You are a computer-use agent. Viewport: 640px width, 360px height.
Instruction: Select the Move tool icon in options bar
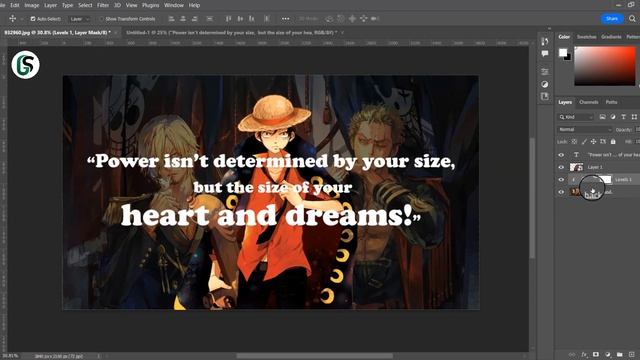tap(13, 18)
